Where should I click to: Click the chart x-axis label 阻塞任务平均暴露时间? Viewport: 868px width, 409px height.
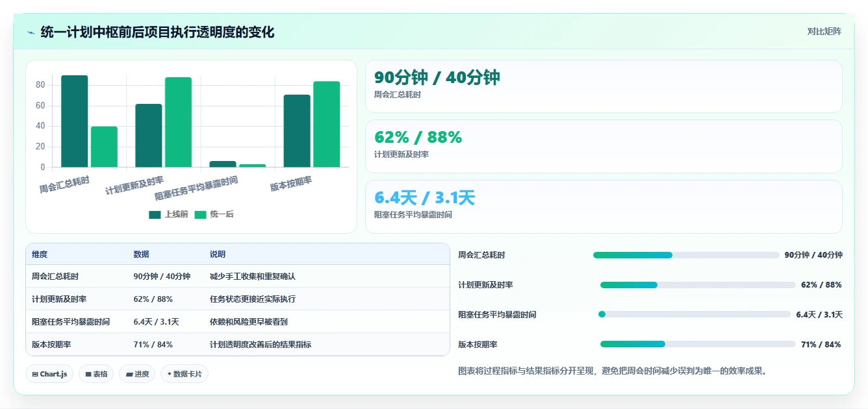point(196,188)
